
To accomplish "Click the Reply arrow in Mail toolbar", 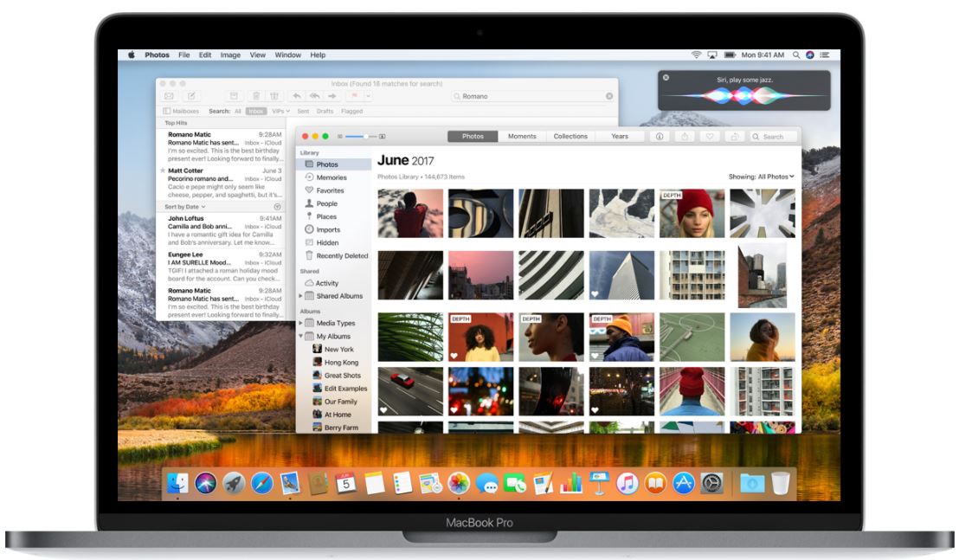I will click(x=297, y=96).
